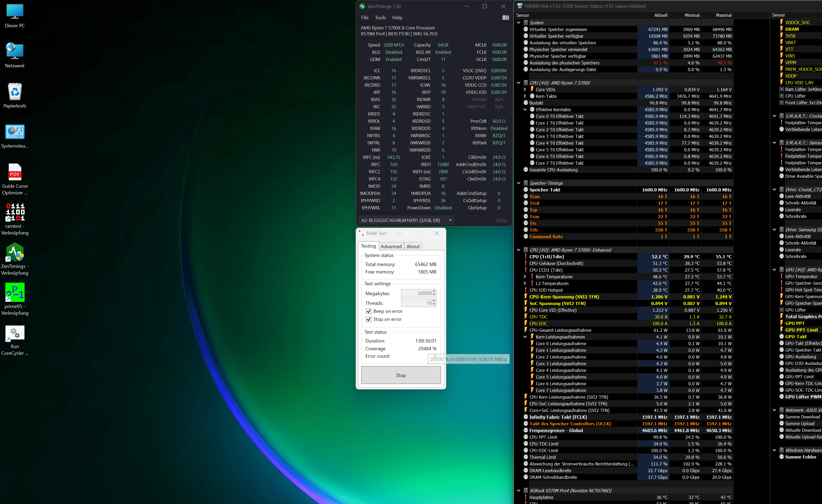Click the Minimal column header

tap(685, 15)
